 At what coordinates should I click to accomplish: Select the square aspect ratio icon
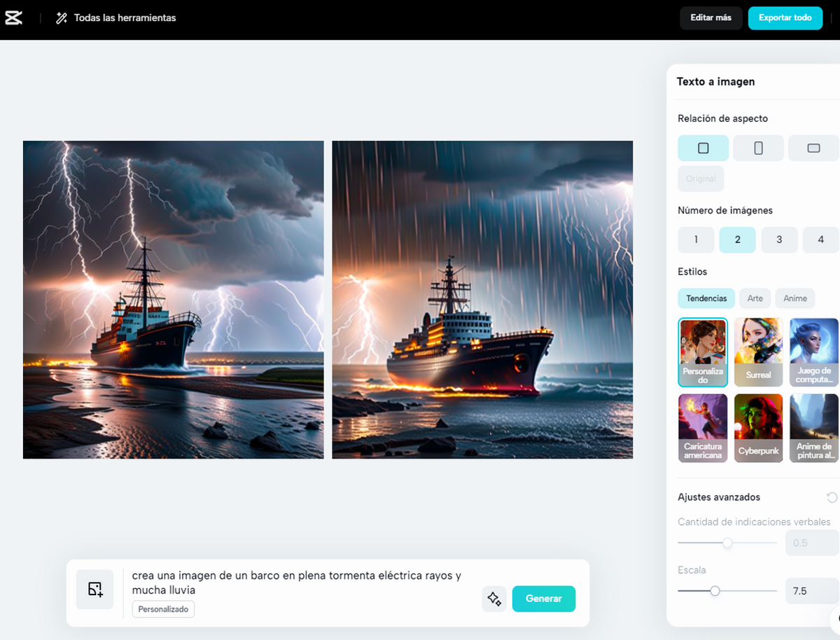tap(703, 148)
